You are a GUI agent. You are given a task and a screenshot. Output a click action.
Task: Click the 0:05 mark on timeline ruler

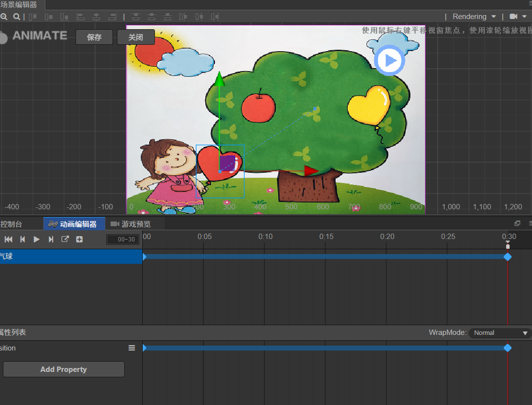pyautogui.click(x=204, y=237)
